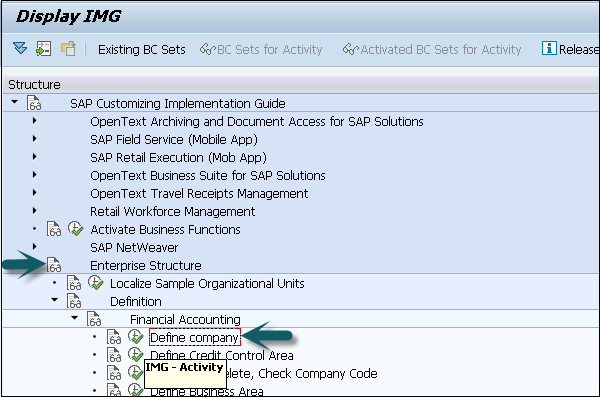Collapse the Definition tree node

tap(55, 301)
